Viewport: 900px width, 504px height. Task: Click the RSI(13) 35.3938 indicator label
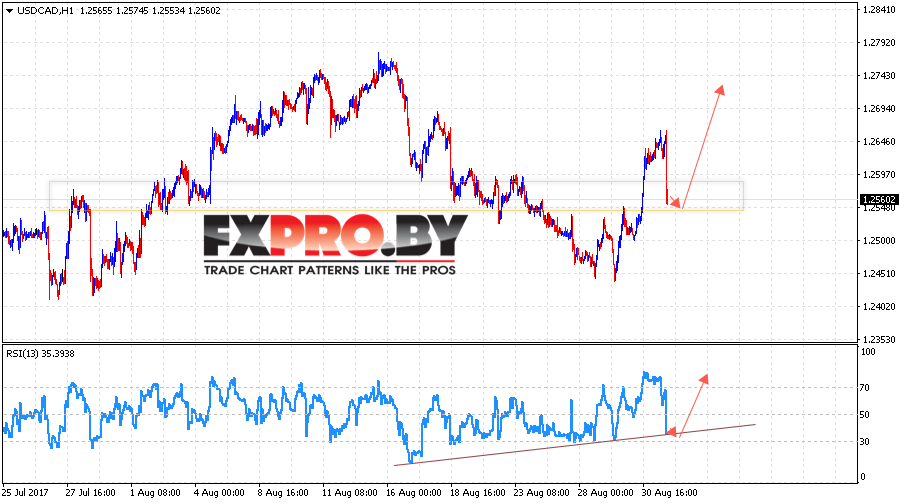40,354
